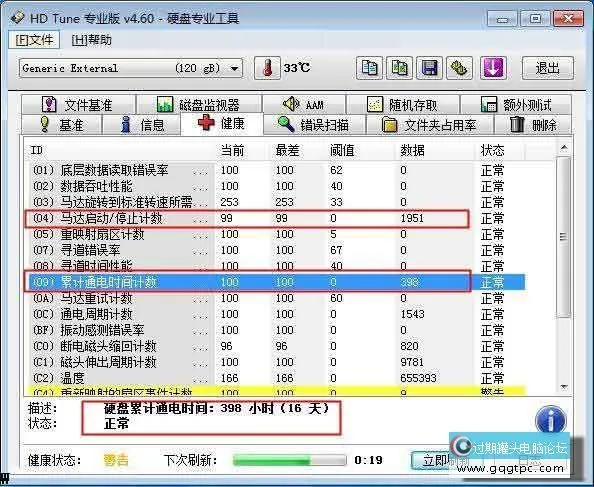
Task: Select the (09) 累计通电时间计数 row
Action: tap(277, 282)
